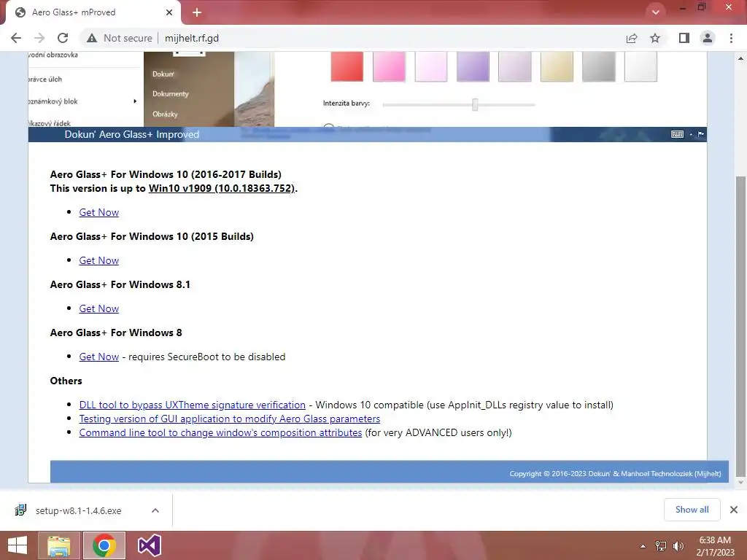Go back to the previous page

[x=16, y=38]
